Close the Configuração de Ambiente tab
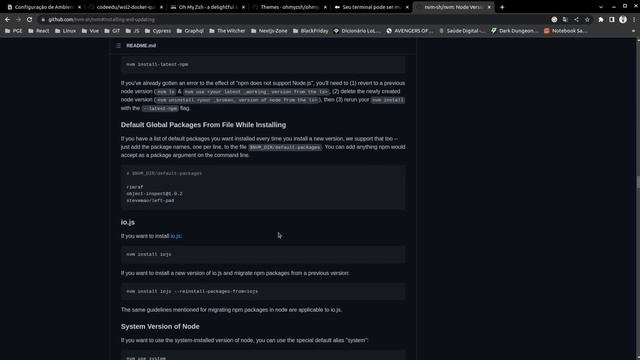This screenshot has height=360, width=640. click(79, 7)
